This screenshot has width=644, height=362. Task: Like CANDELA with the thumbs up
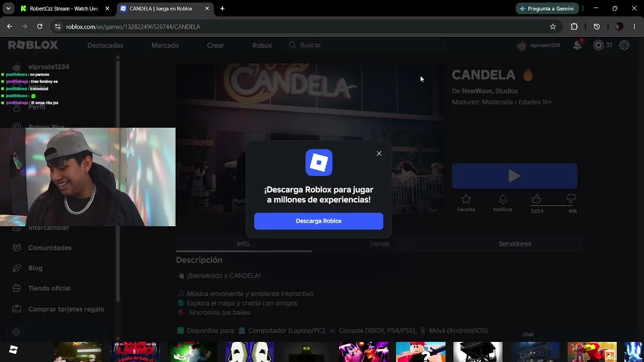536,199
